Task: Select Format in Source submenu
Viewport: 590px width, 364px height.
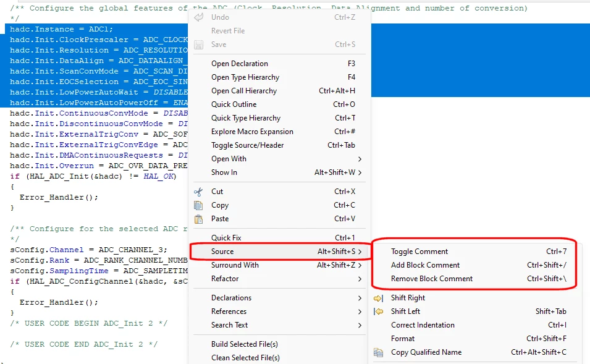Action: [475, 339]
